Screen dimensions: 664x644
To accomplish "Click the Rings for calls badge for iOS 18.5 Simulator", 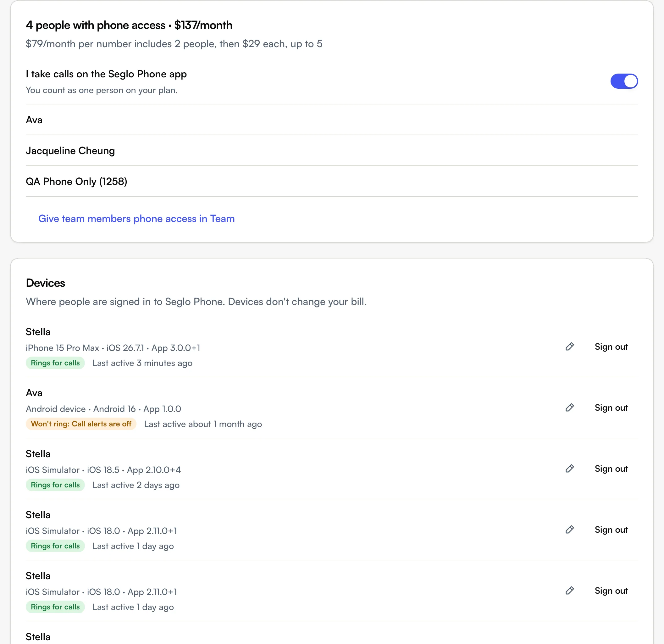I will coord(55,485).
